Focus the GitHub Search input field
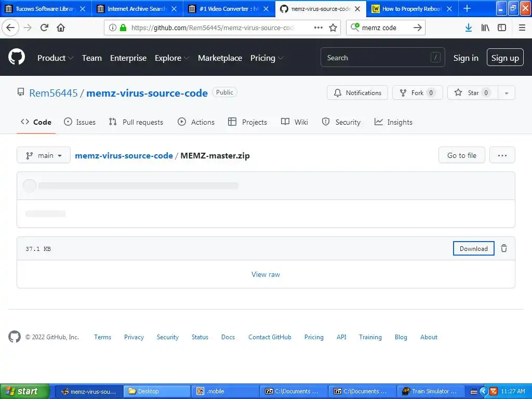This screenshot has height=399, width=532. point(383,57)
